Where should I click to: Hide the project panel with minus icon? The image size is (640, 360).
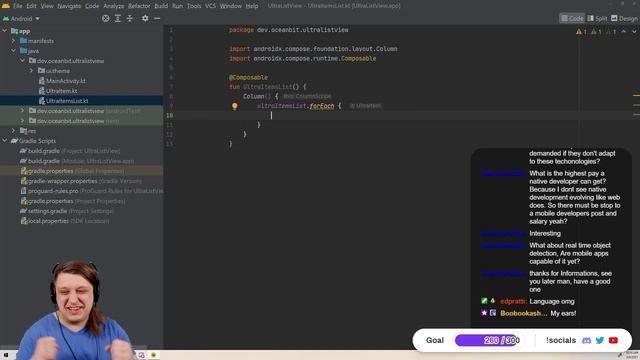tap(157, 18)
